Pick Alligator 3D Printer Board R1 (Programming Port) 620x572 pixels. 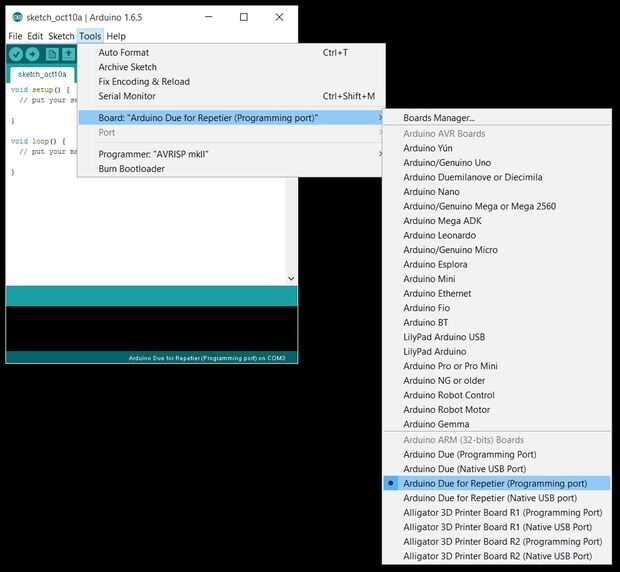tap(497, 513)
